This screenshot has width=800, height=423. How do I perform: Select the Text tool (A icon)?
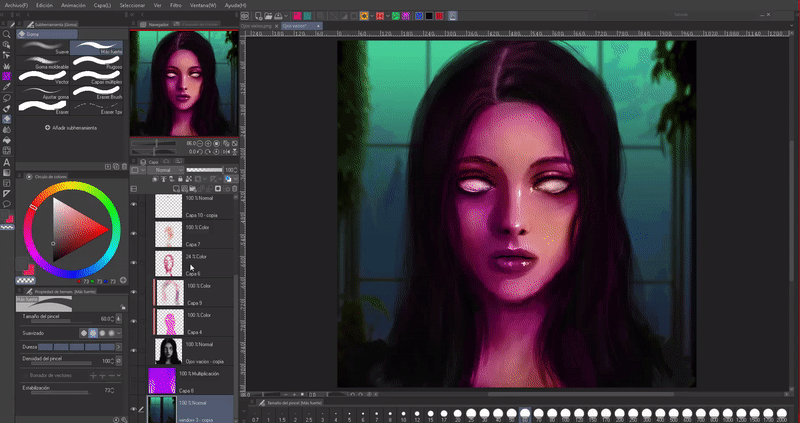pos(7,161)
